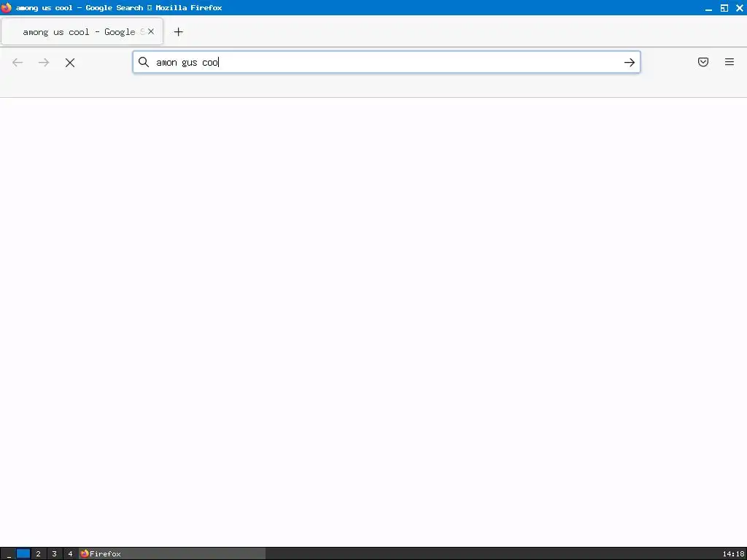
Task: Select the 'among us cool - Google' tab
Action: [82, 32]
